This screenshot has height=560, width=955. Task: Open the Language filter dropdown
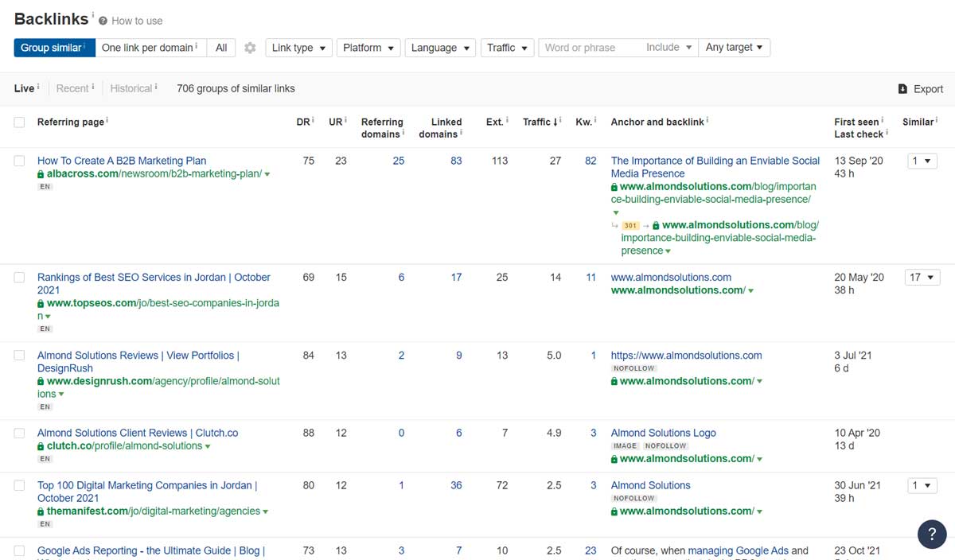440,48
